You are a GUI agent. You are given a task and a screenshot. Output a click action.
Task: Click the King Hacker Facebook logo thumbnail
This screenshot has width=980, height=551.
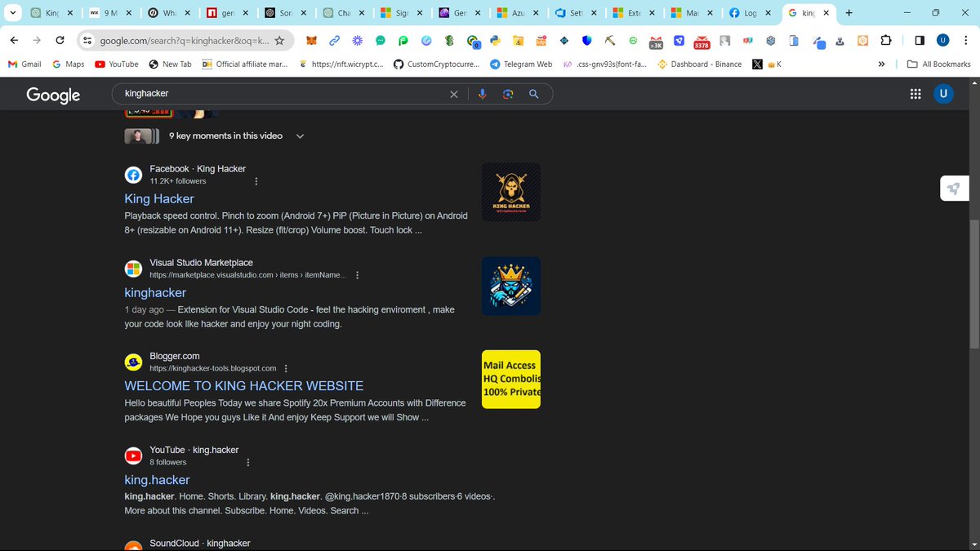click(x=511, y=192)
